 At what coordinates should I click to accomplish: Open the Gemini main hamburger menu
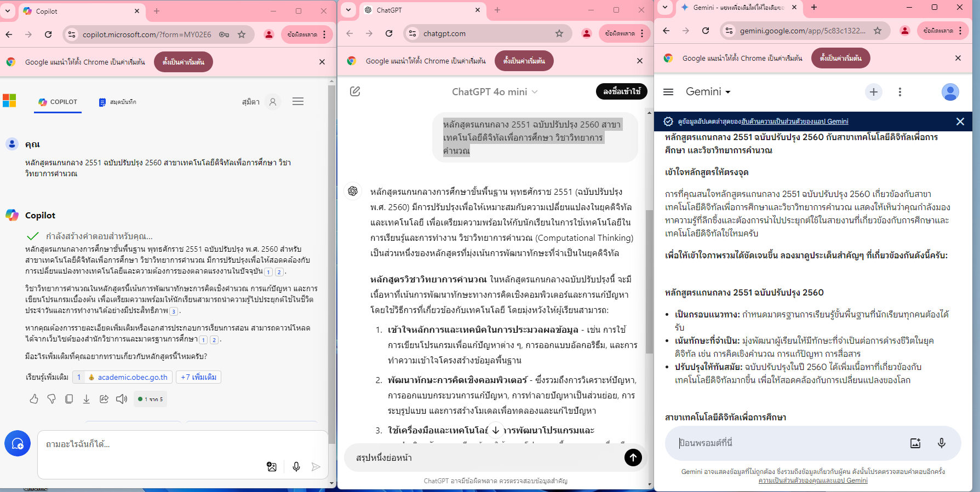(x=668, y=92)
